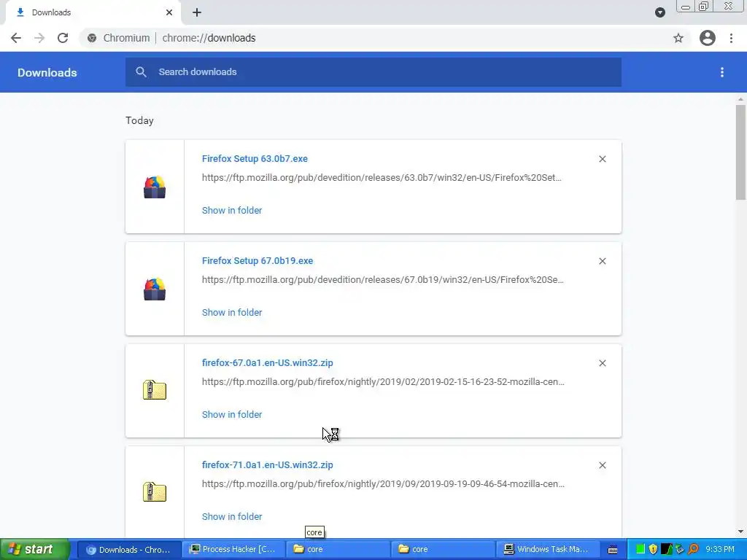The width and height of the screenshot is (747, 560).
Task: Remove Firefox Setup 67.0b19.exe from list
Action: [602, 261]
